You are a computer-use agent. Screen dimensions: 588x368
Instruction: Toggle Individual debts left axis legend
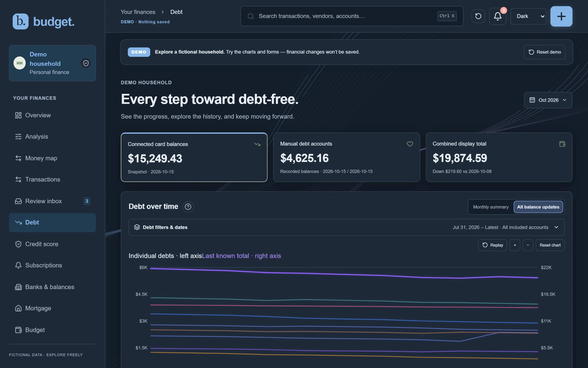tap(165, 256)
